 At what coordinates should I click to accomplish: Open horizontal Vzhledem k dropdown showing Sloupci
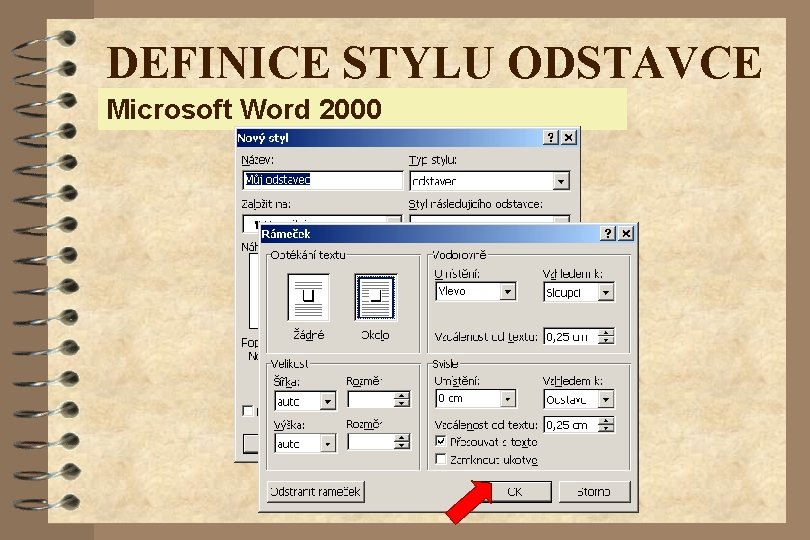[605, 292]
